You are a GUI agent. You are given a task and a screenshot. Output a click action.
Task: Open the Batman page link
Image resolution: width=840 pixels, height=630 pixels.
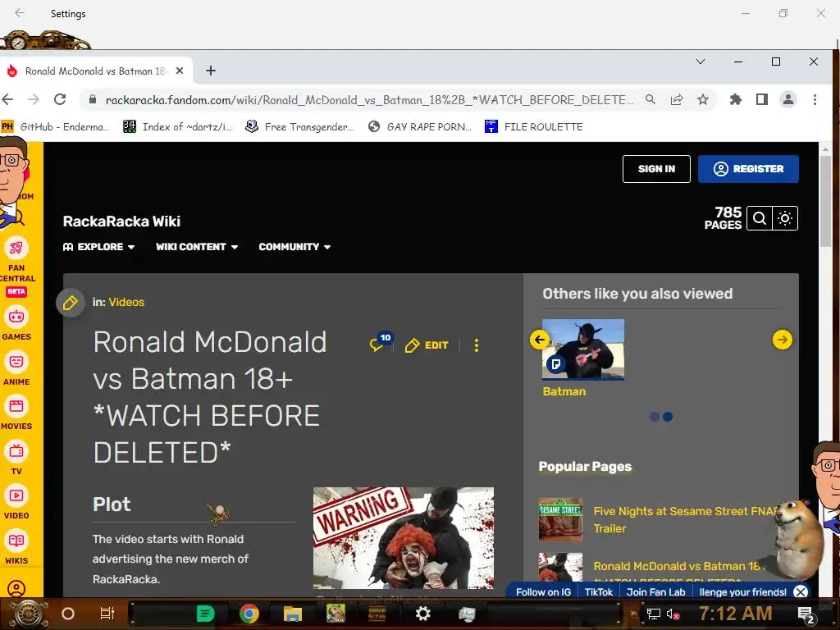[x=564, y=391]
